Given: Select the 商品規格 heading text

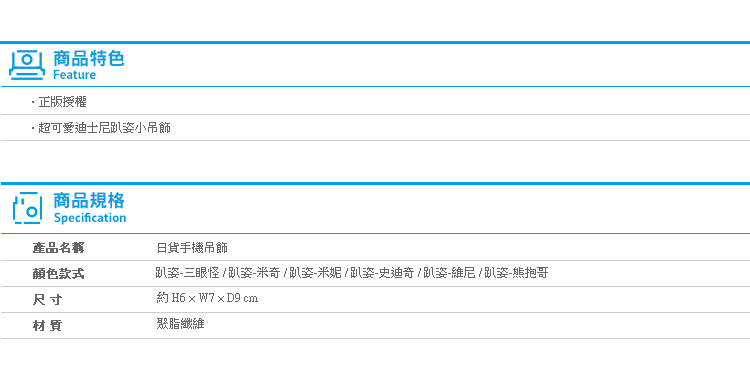Looking at the screenshot, I should coord(89,200).
